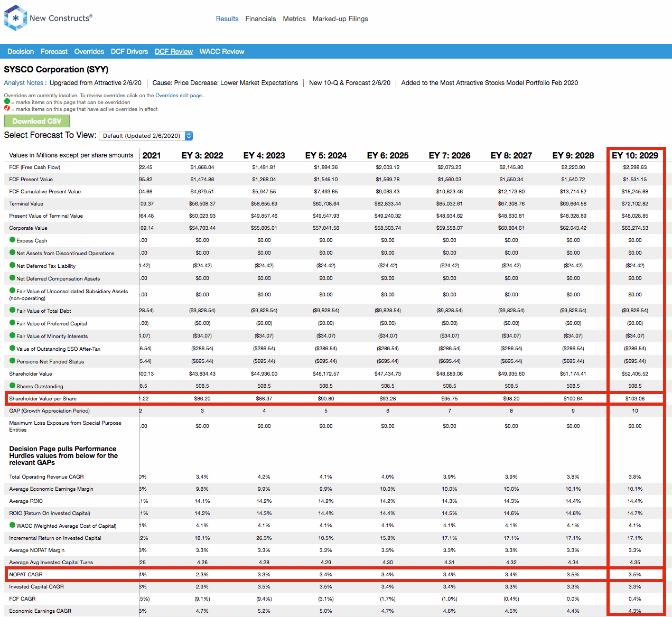The height and width of the screenshot is (617, 672).
Task: Click the green dot beside Net Deferred Compensation Assets
Action: point(13,278)
